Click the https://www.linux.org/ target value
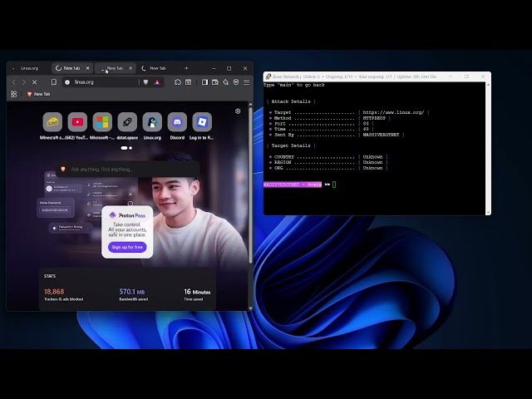The image size is (532, 399). coord(393,112)
